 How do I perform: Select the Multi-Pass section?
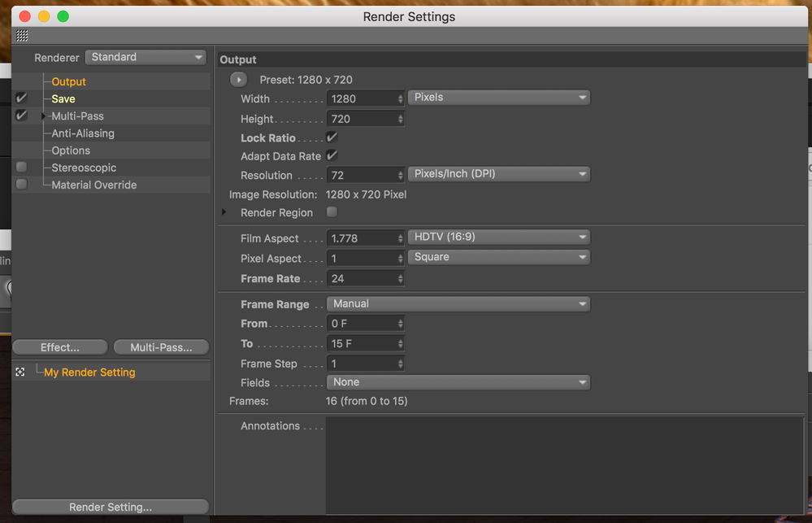coord(78,116)
